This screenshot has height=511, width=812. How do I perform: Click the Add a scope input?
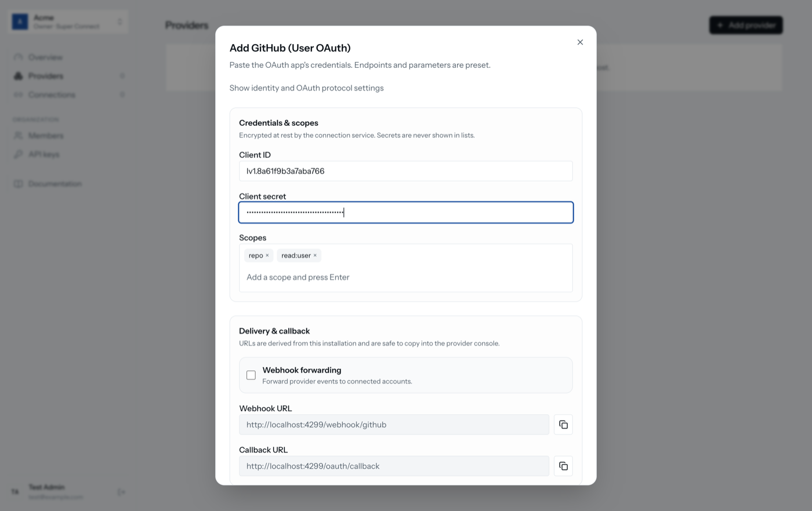coord(405,277)
